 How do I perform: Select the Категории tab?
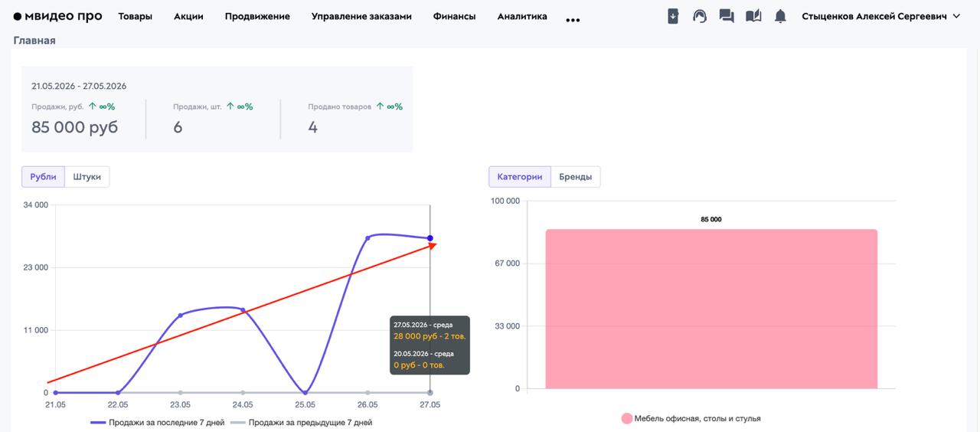coord(519,176)
